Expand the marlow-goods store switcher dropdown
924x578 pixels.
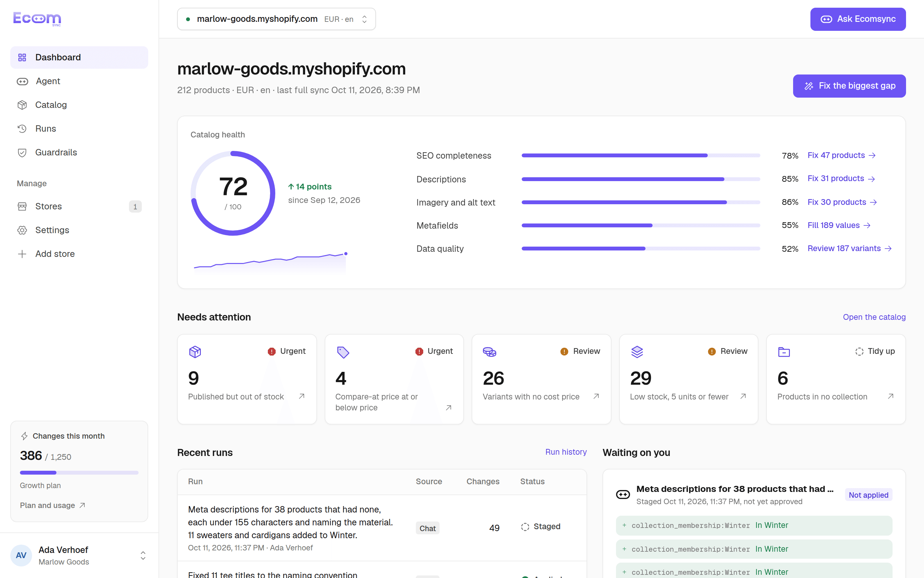click(277, 19)
